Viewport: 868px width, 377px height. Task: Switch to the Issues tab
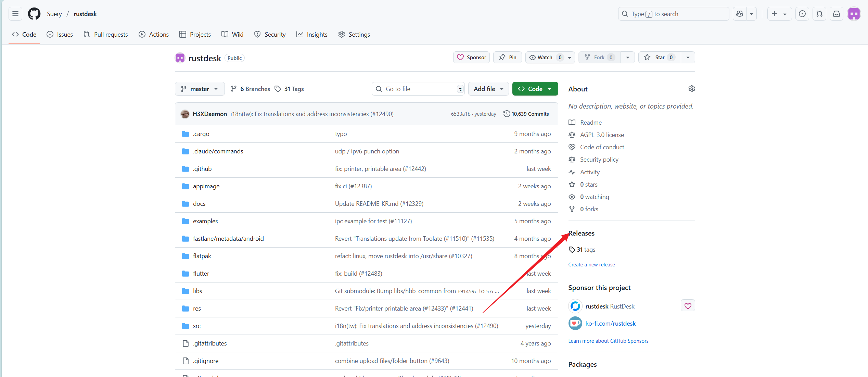(60, 34)
